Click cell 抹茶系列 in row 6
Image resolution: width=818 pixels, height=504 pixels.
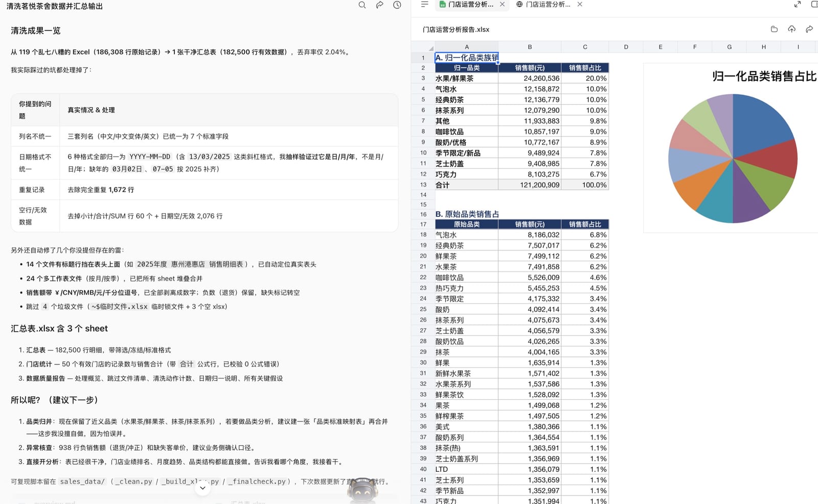[467, 110]
